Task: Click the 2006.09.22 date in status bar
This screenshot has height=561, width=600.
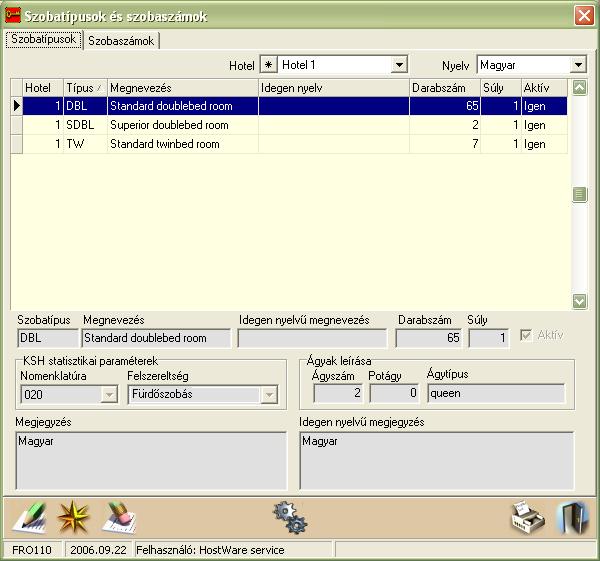Action: (x=98, y=550)
